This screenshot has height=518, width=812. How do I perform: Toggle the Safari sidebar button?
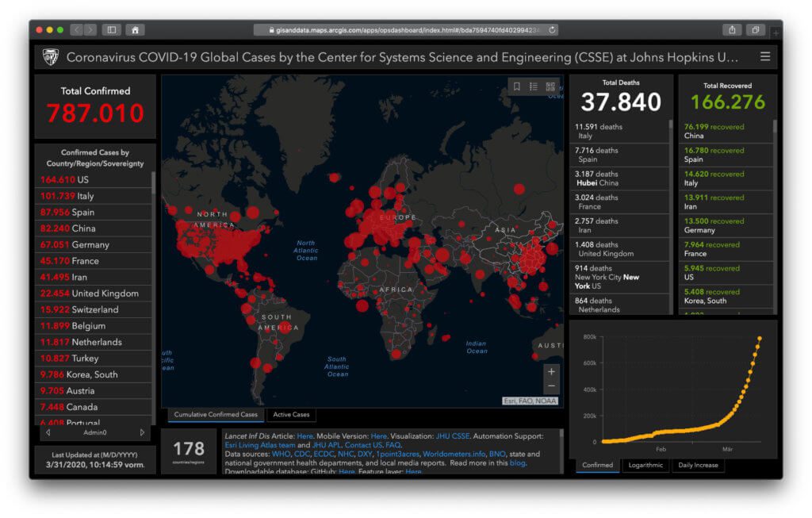click(111, 30)
